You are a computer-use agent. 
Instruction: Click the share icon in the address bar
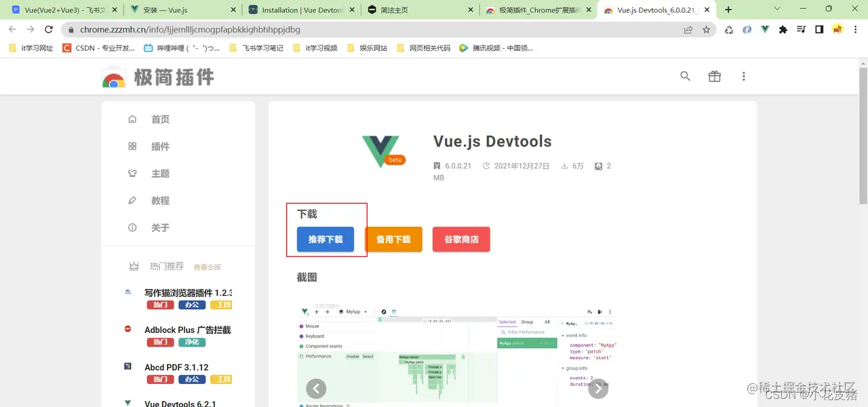tap(687, 30)
